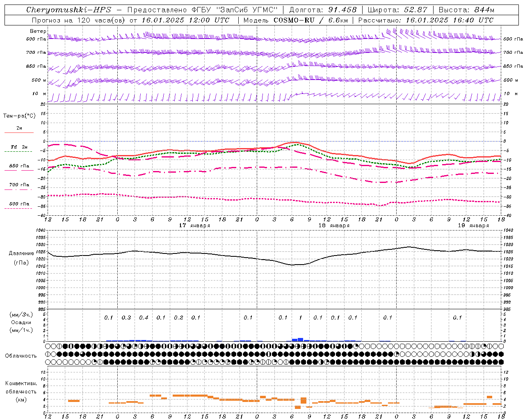Click the Тем-ра(°C) chart label
The width and height of the screenshot is (525, 420).
coord(19,116)
